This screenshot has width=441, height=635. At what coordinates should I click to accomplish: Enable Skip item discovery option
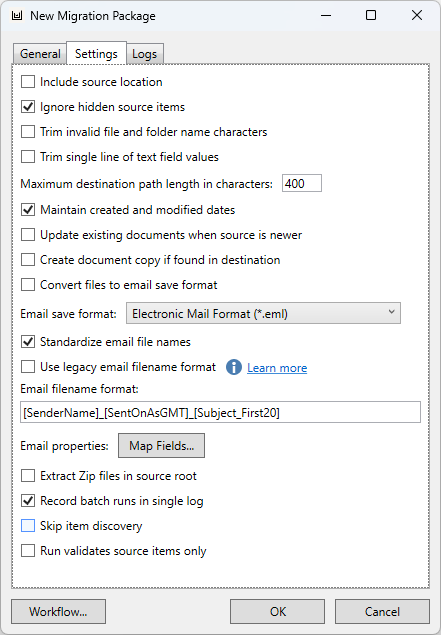pyautogui.click(x=28, y=526)
